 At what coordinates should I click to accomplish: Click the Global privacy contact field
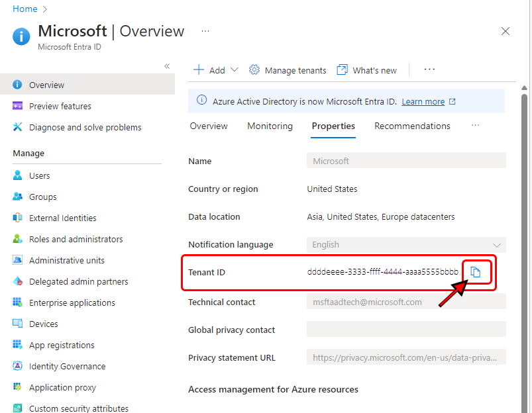pos(406,330)
